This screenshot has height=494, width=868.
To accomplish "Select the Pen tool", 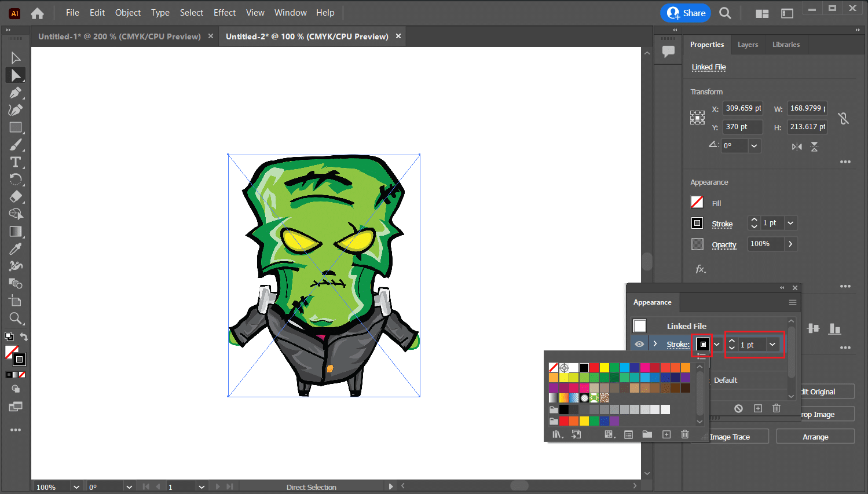I will coord(16,93).
